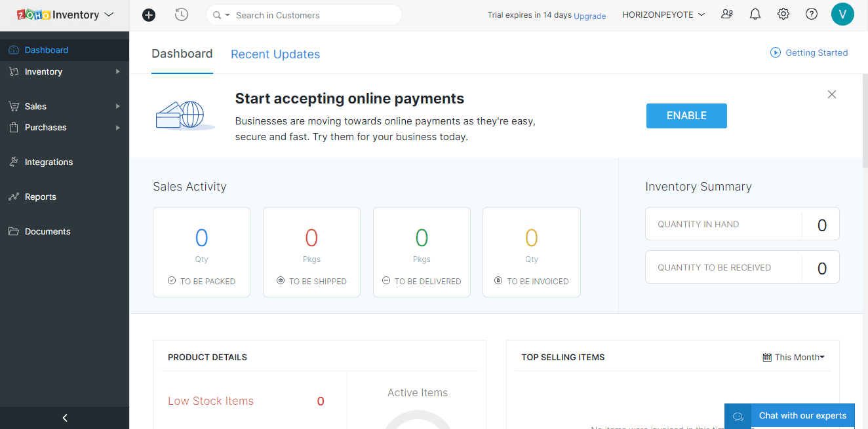868x429 pixels.
Task: Open the HORIZONPEYOTE organization dropdown
Action: click(x=663, y=15)
